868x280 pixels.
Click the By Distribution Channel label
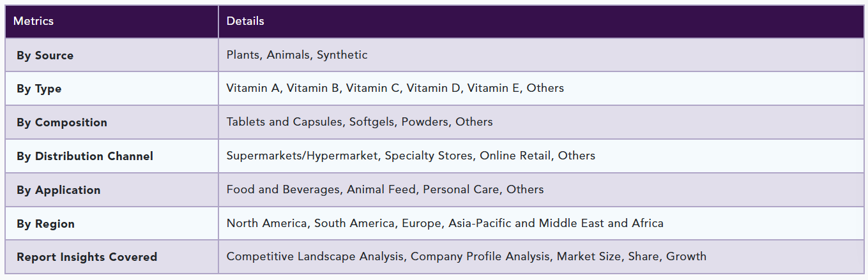coord(85,156)
